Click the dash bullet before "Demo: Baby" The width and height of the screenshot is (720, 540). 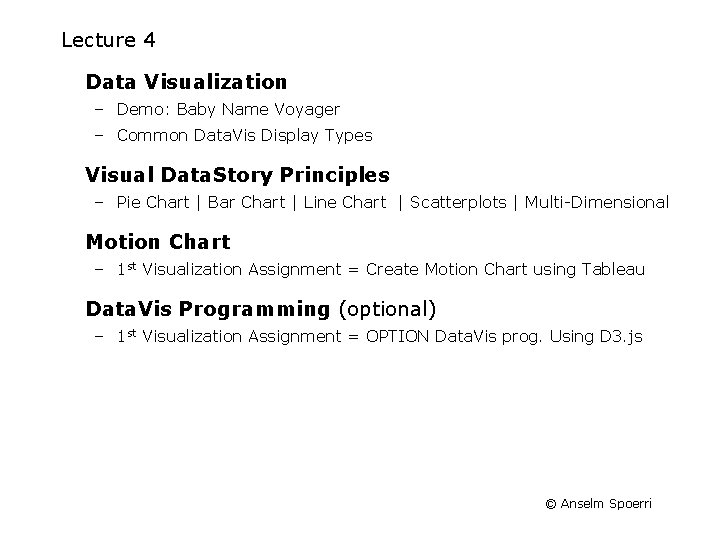click(x=100, y=109)
